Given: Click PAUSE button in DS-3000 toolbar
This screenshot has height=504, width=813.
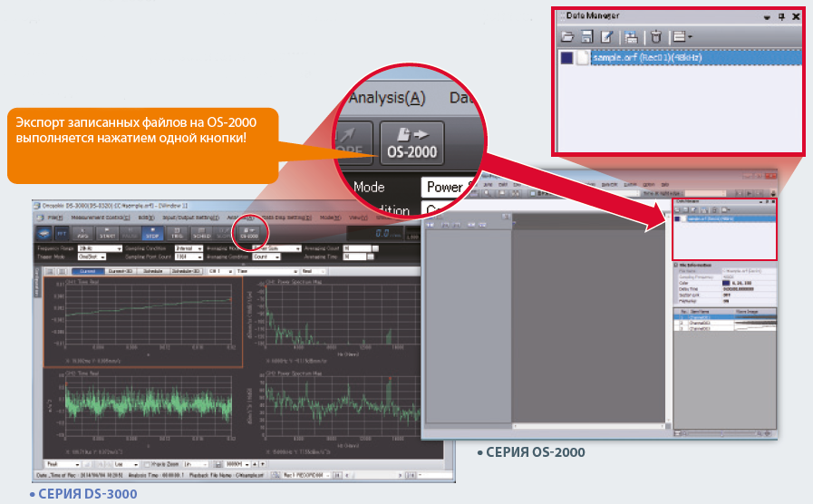Looking at the screenshot, I should [131, 233].
